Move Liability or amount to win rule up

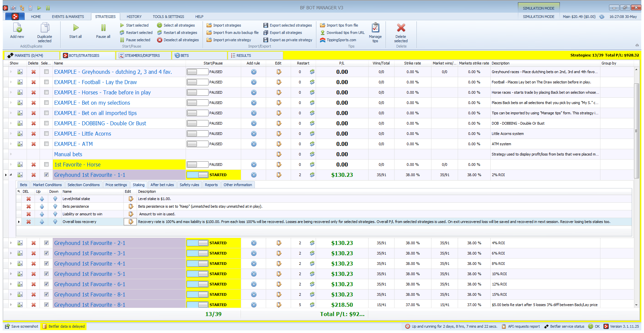tap(42, 214)
